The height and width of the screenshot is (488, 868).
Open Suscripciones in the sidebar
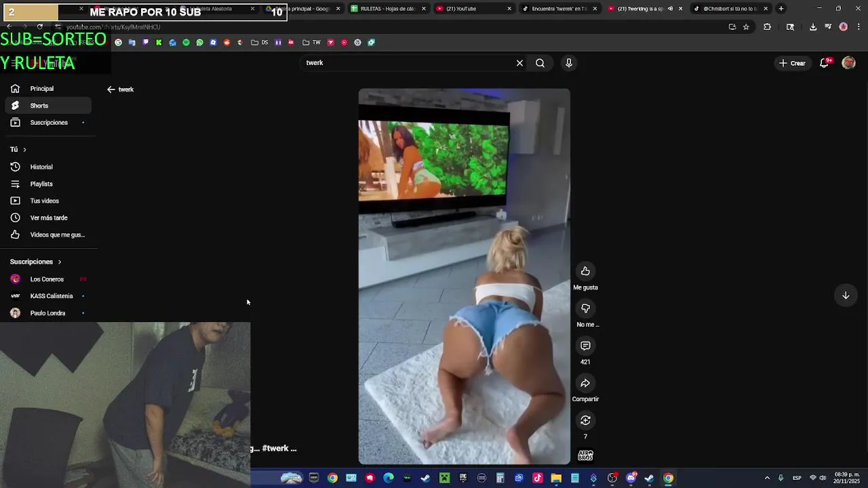(x=47, y=123)
